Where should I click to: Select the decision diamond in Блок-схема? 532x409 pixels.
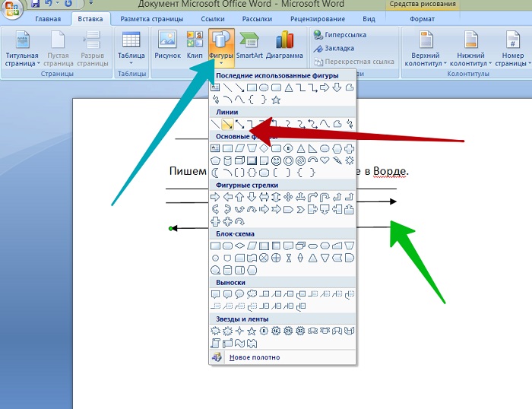point(239,246)
